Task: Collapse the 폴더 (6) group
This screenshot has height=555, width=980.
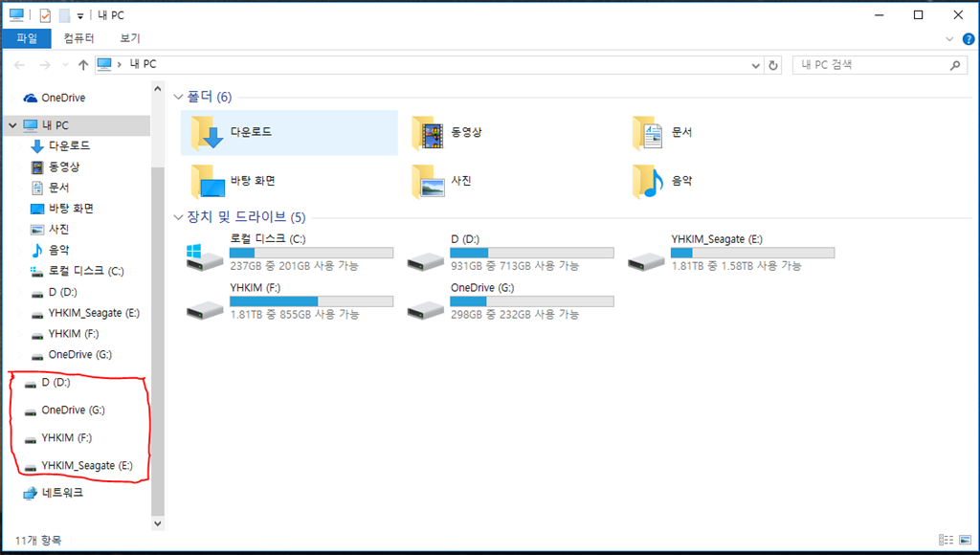Action: (x=178, y=97)
